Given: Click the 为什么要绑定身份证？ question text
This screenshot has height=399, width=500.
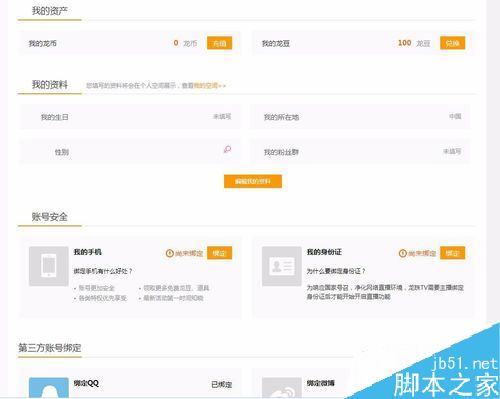Looking at the screenshot, I should [x=336, y=271].
